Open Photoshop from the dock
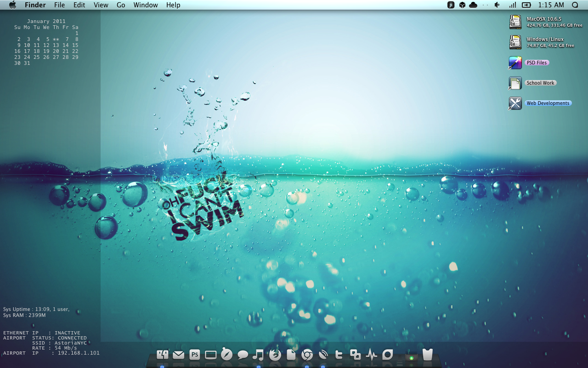The image size is (588, 368). [x=195, y=355]
